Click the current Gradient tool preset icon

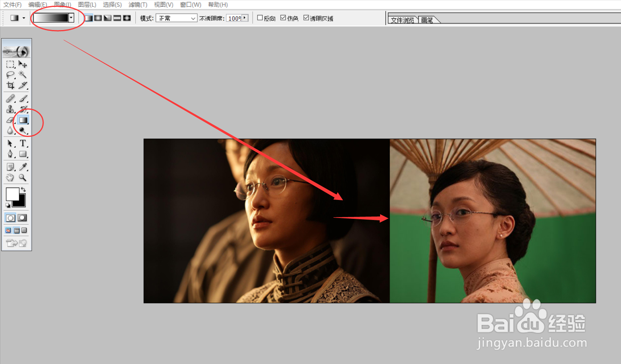pyautogui.click(x=15, y=18)
